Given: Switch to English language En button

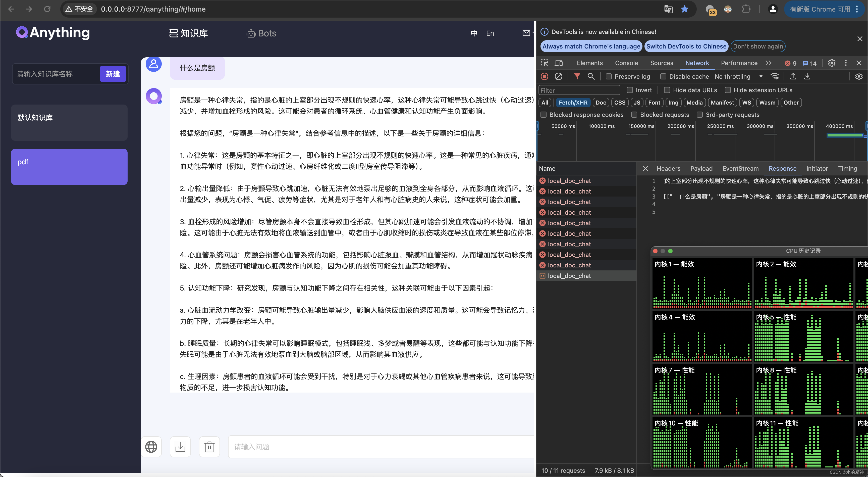Looking at the screenshot, I should 491,33.
